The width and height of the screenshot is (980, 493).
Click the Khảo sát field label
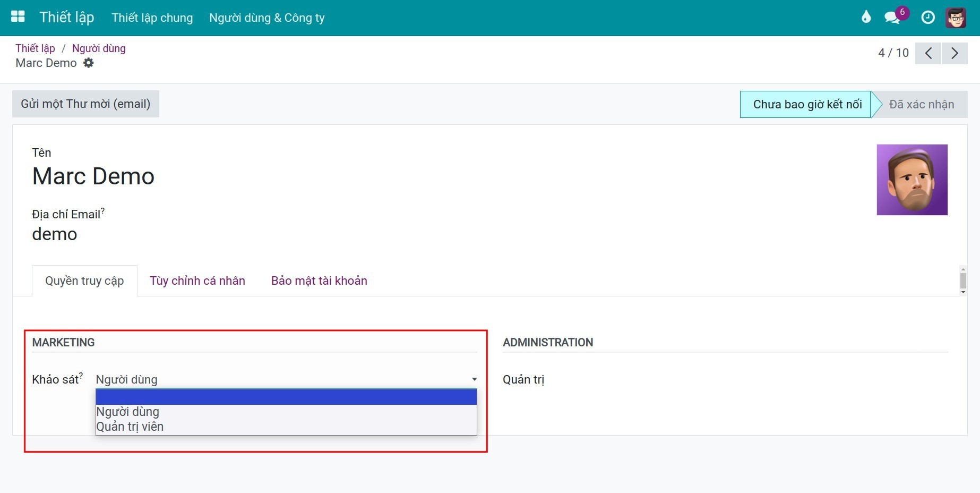click(x=55, y=379)
